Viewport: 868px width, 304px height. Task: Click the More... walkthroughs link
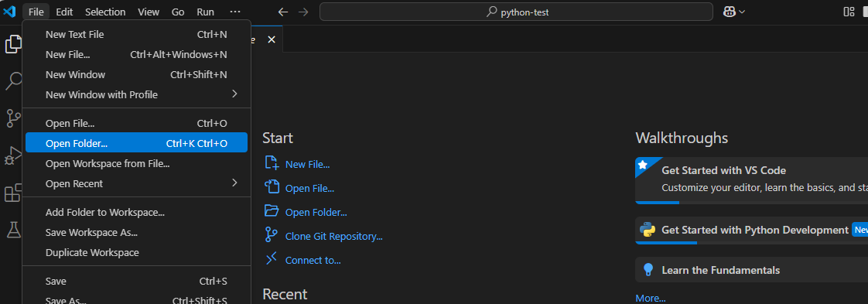pyautogui.click(x=651, y=299)
